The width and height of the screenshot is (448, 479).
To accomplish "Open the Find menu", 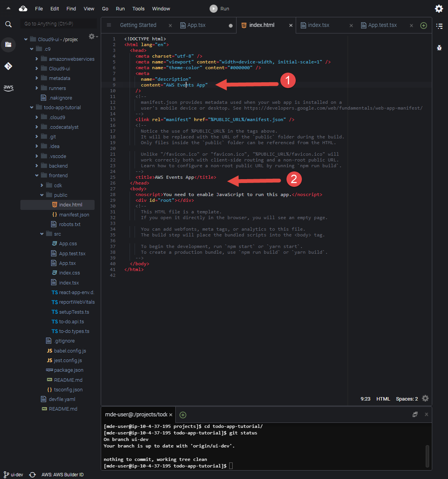I will coord(71,8).
